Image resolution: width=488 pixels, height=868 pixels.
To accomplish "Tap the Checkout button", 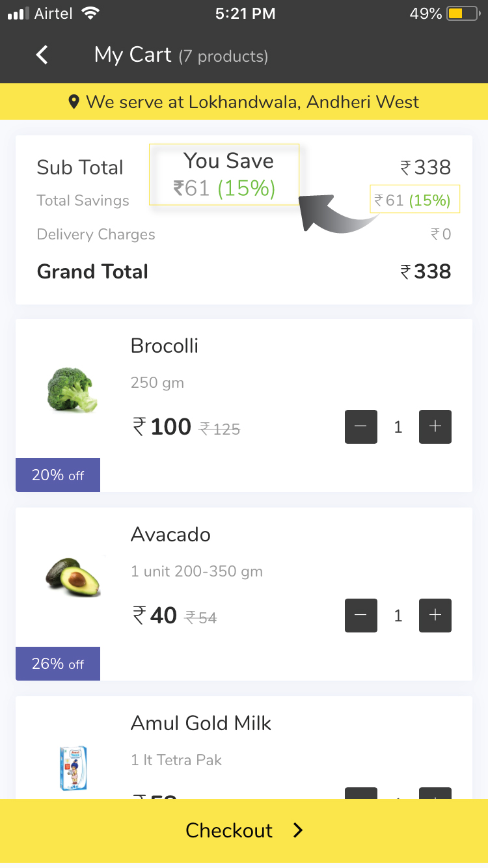I will coord(244,830).
